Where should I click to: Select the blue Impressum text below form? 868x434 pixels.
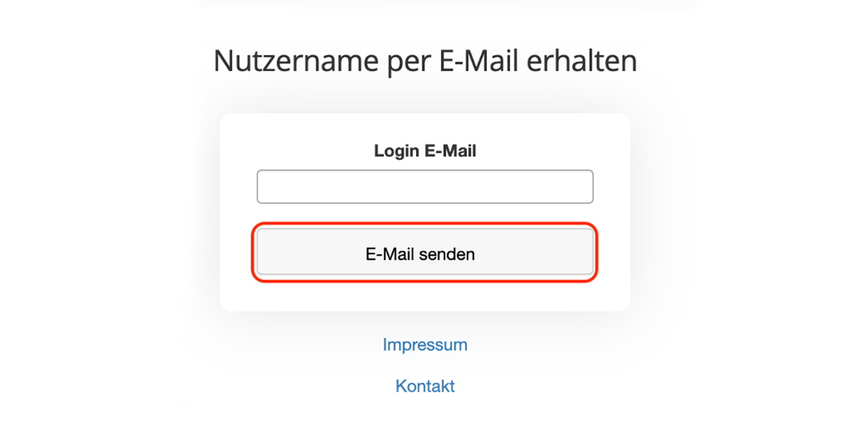point(425,345)
